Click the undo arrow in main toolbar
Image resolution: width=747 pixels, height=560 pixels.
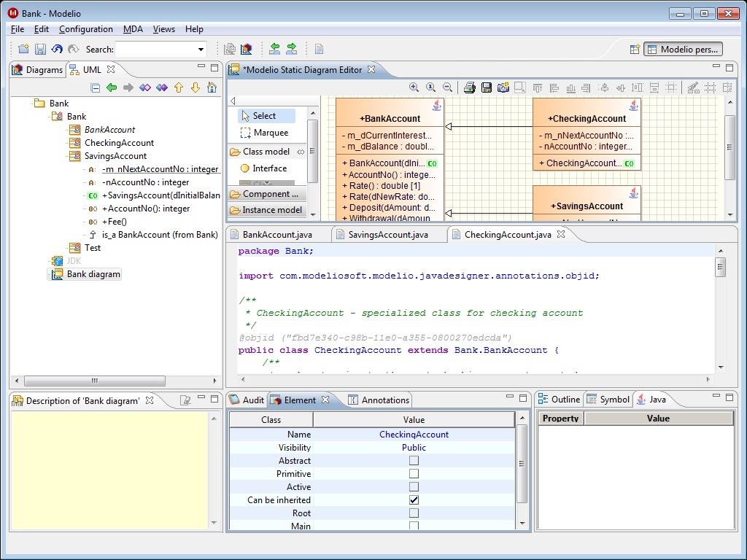(x=57, y=50)
